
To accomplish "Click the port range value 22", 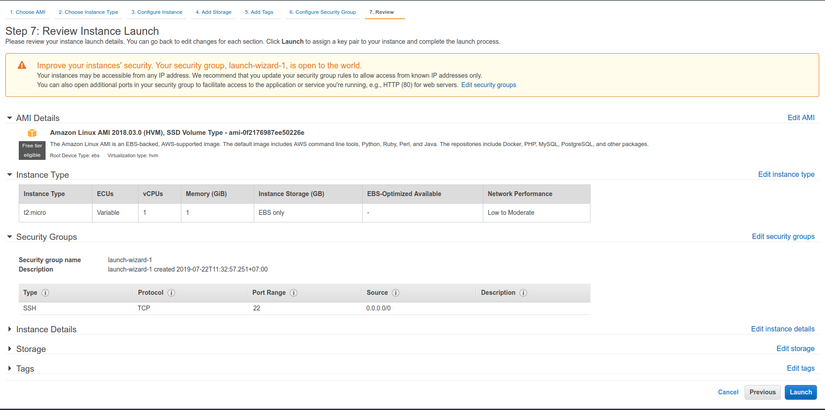I will tap(256, 308).
